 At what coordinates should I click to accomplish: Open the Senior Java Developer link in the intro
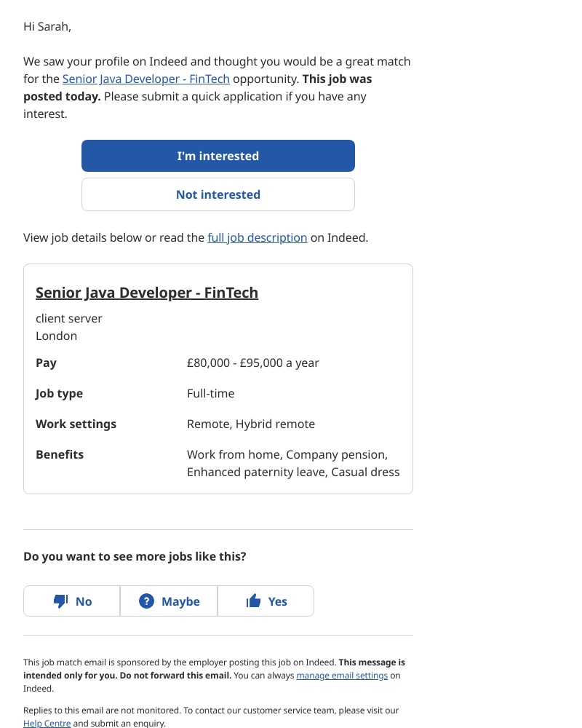145,79
